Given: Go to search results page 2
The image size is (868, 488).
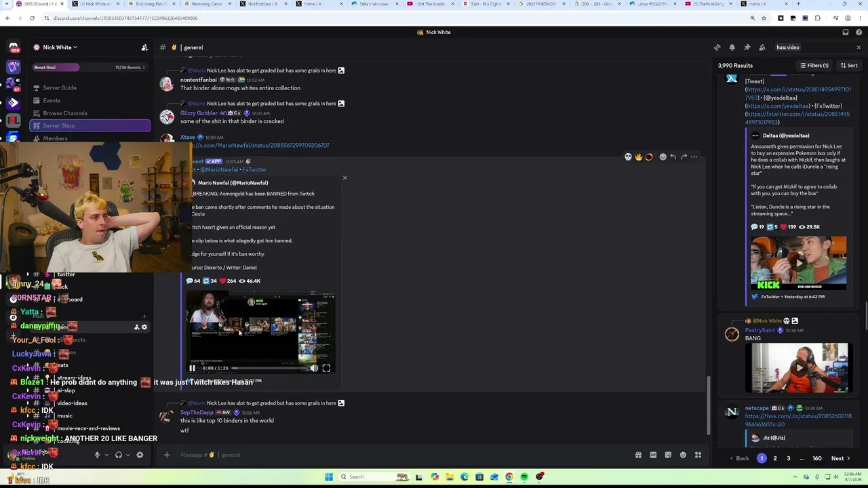Looking at the screenshot, I should (775, 459).
